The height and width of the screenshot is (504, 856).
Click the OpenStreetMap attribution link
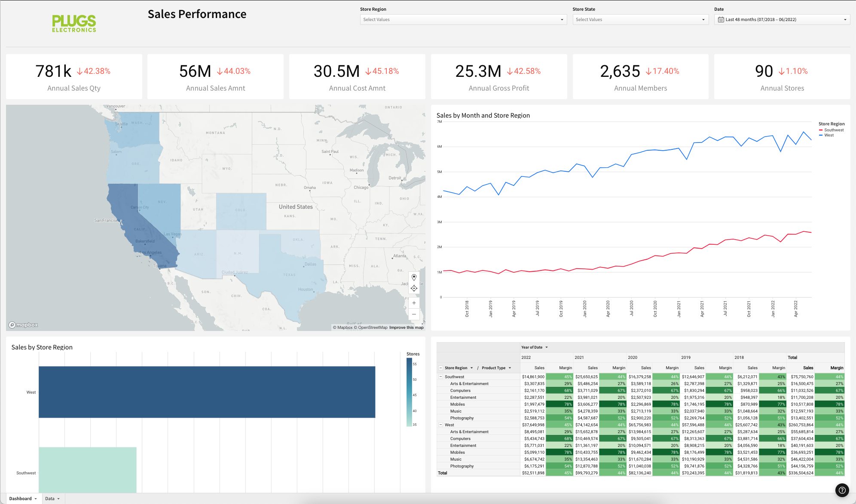(x=372, y=328)
